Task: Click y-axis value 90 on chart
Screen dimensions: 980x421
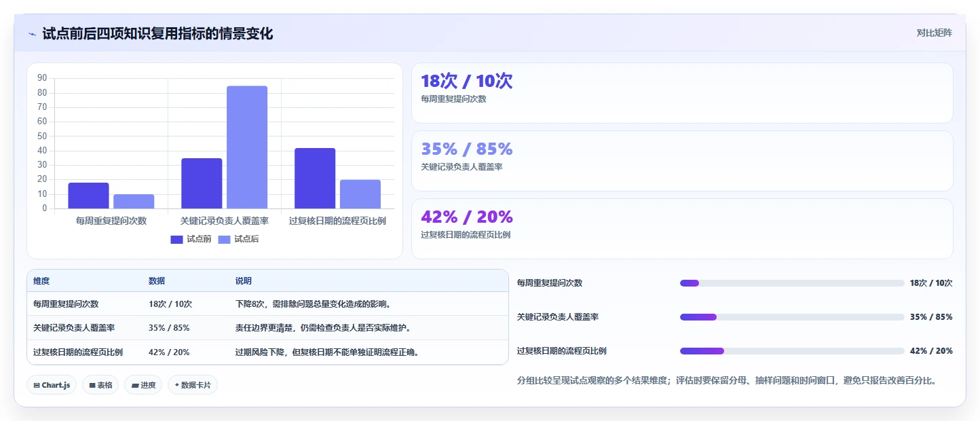Action: 42,78
